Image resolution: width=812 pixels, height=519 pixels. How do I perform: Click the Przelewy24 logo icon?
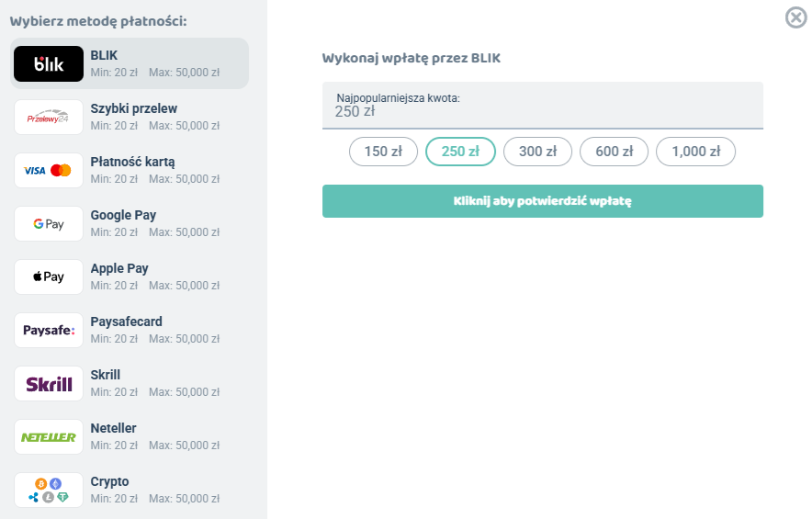[49, 118]
